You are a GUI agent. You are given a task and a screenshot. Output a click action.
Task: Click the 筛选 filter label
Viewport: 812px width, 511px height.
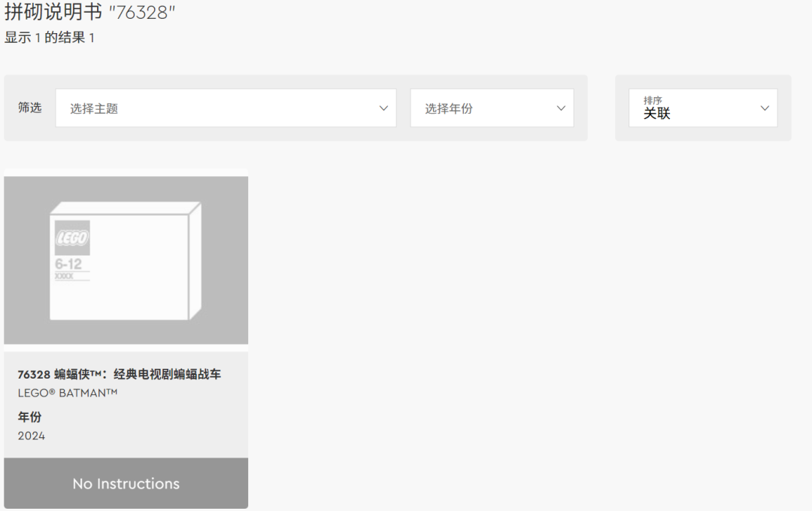click(29, 108)
